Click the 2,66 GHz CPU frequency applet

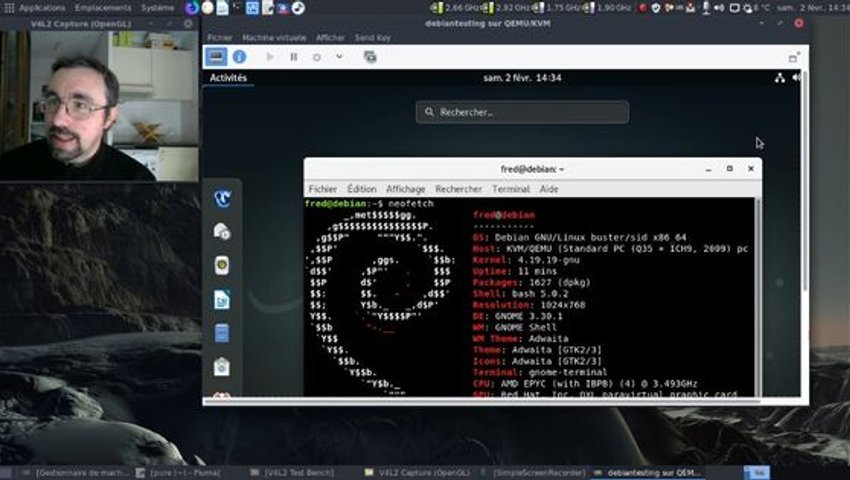pos(455,8)
